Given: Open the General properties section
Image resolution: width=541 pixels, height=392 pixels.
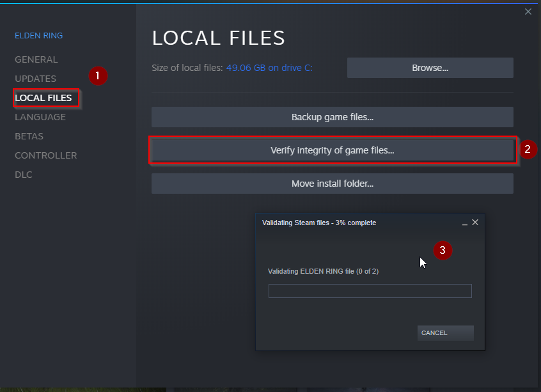Looking at the screenshot, I should 36,59.
